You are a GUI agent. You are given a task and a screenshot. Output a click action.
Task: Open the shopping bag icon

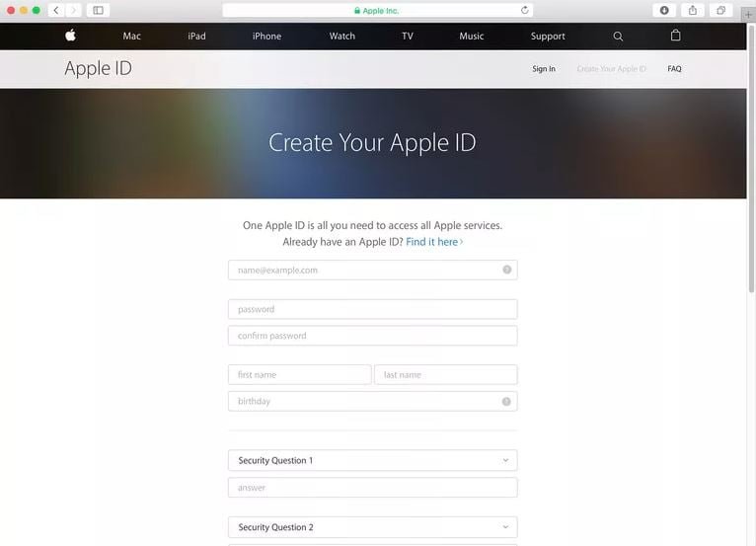(675, 36)
